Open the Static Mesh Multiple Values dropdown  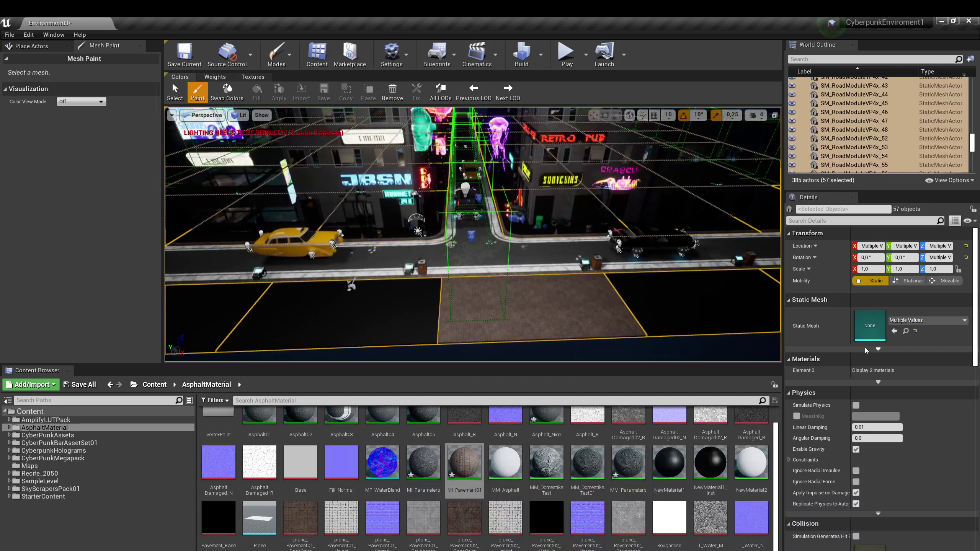(x=928, y=320)
